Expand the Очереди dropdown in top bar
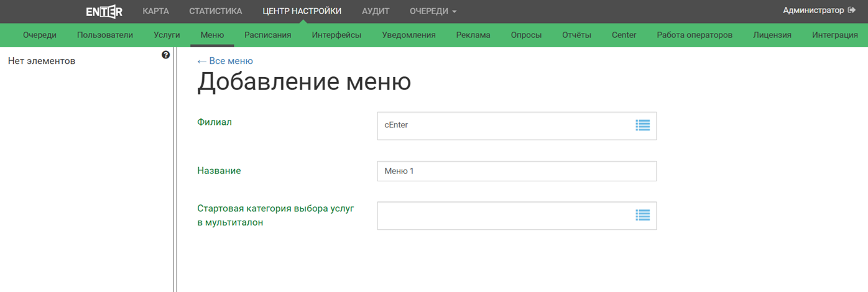 click(x=433, y=11)
